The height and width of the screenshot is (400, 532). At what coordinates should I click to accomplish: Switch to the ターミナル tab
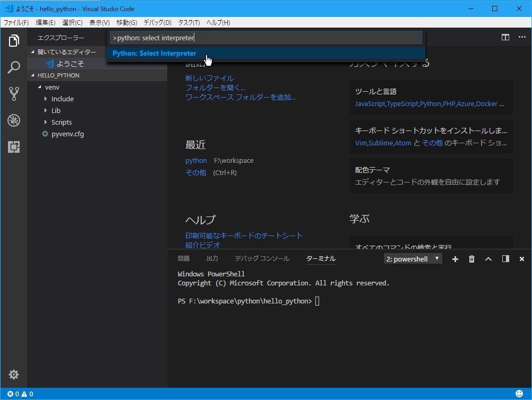(321, 259)
